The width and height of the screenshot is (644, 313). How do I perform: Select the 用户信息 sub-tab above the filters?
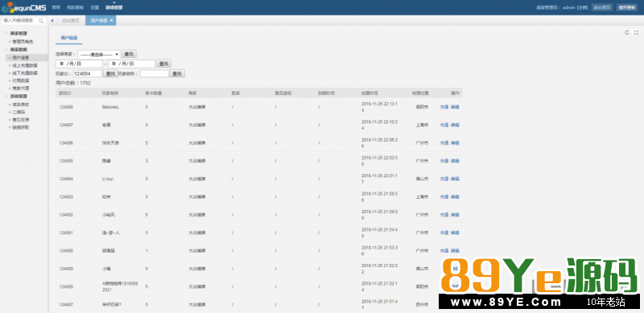coord(69,37)
